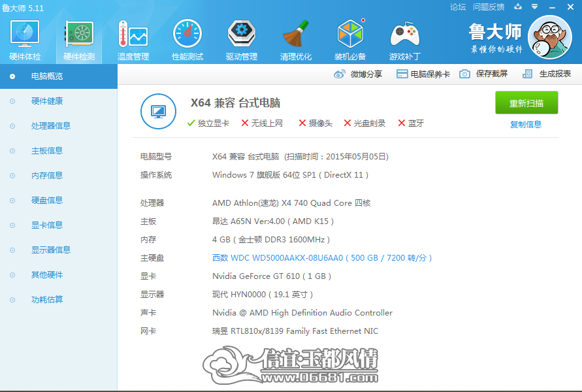Launch 性能测试 performance benchmark
This screenshot has height=392, width=582.
(187, 40)
